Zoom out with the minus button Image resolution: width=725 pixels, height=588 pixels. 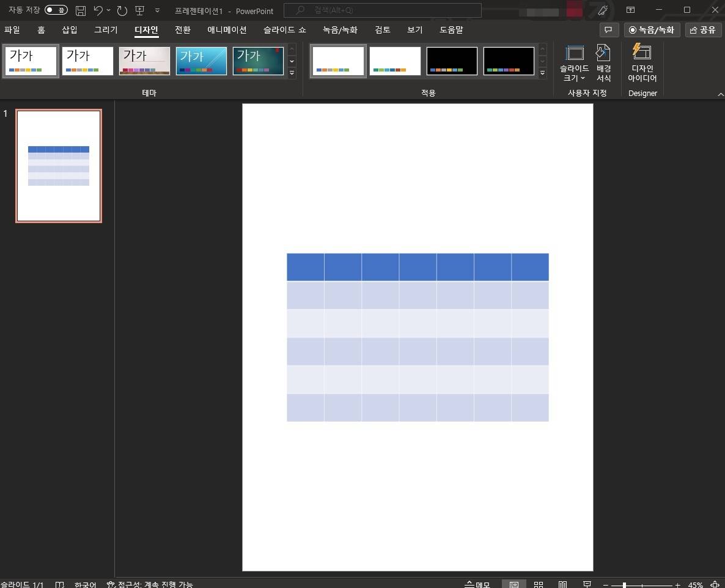click(x=606, y=585)
